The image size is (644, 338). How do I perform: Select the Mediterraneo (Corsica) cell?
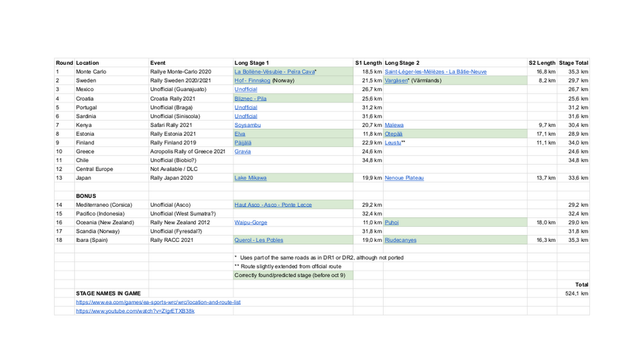pos(112,205)
